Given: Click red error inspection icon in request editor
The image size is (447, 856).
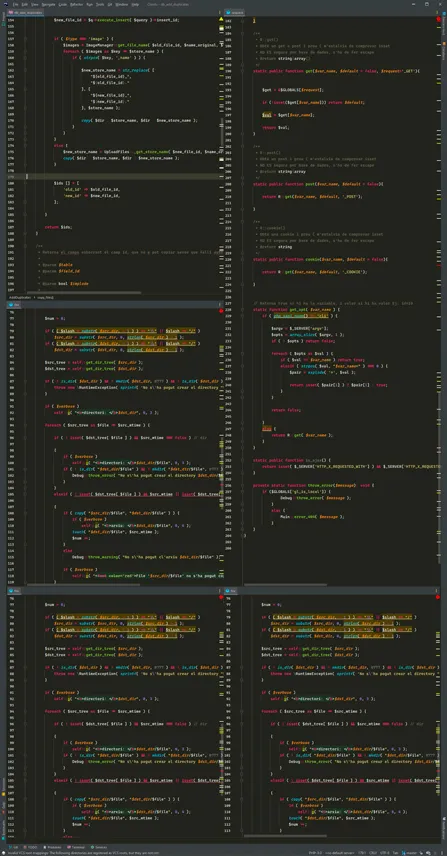Looking at the screenshot, I should (x=438, y=19).
